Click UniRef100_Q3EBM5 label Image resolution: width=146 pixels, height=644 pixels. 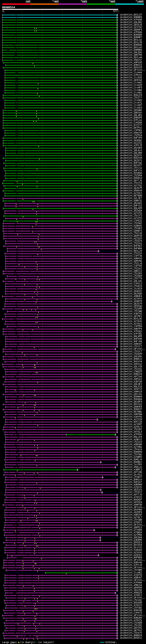131,540
